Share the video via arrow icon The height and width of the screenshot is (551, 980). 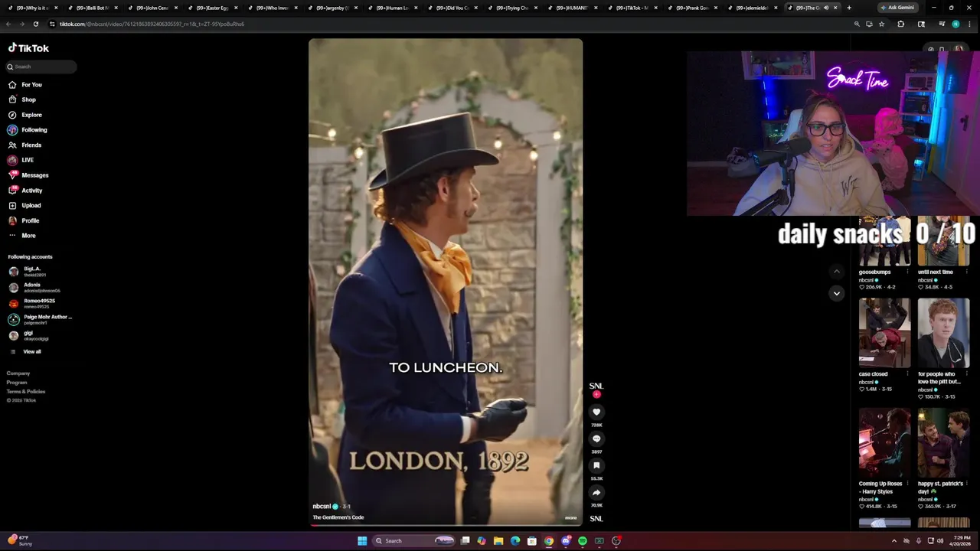pyautogui.click(x=596, y=493)
